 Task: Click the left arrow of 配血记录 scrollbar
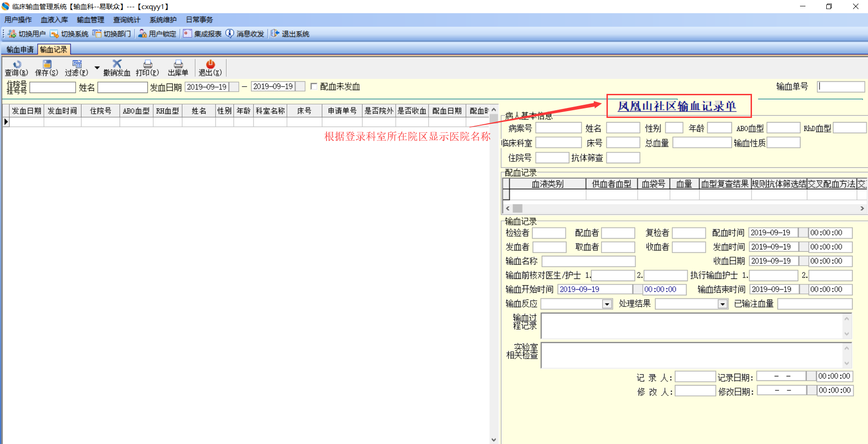[x=508, y=208]
